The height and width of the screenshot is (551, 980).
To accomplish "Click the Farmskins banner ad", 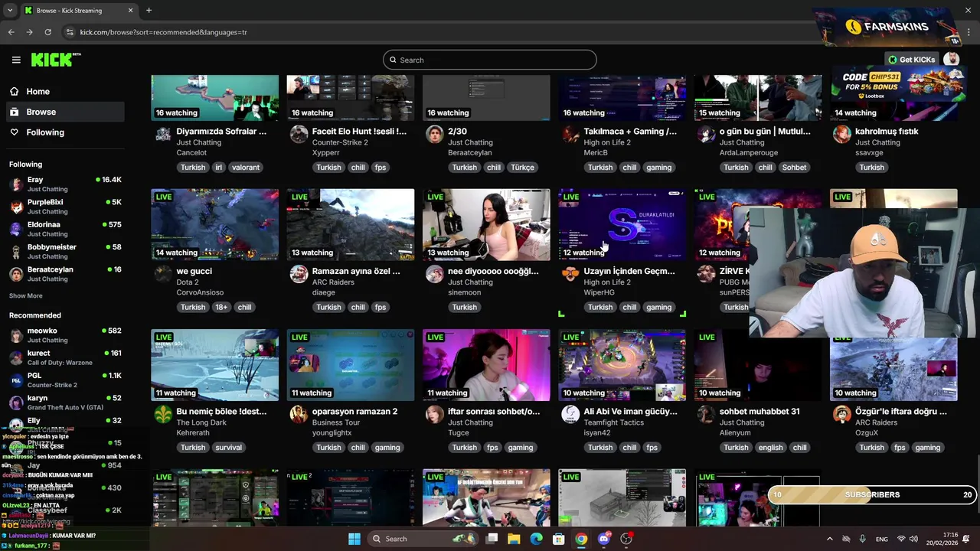I will 888,27.
